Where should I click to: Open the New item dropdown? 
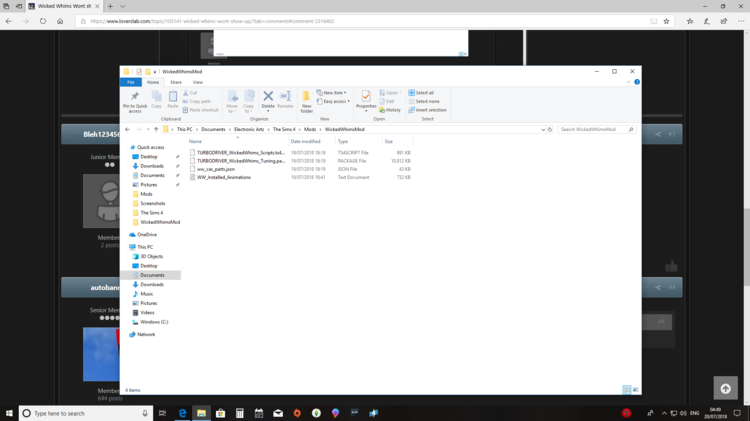[331, 93]
